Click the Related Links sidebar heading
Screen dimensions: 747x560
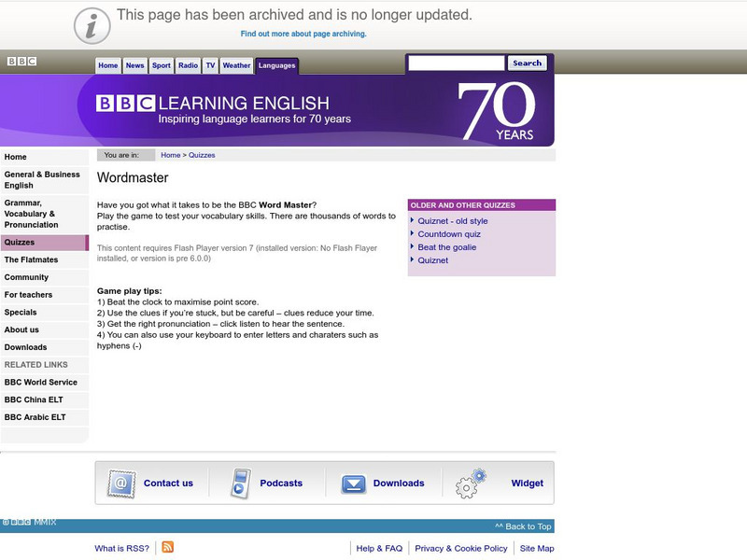(35, 365)
